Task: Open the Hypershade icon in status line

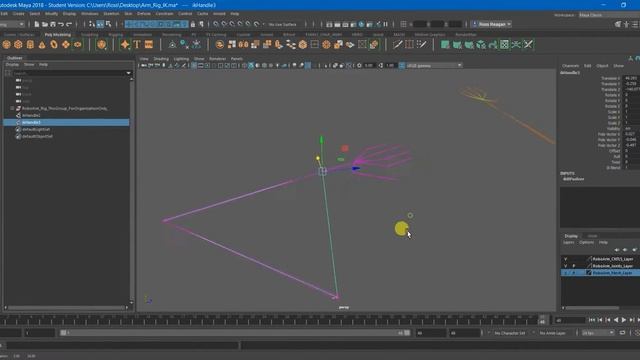Action: click(362, 24)
